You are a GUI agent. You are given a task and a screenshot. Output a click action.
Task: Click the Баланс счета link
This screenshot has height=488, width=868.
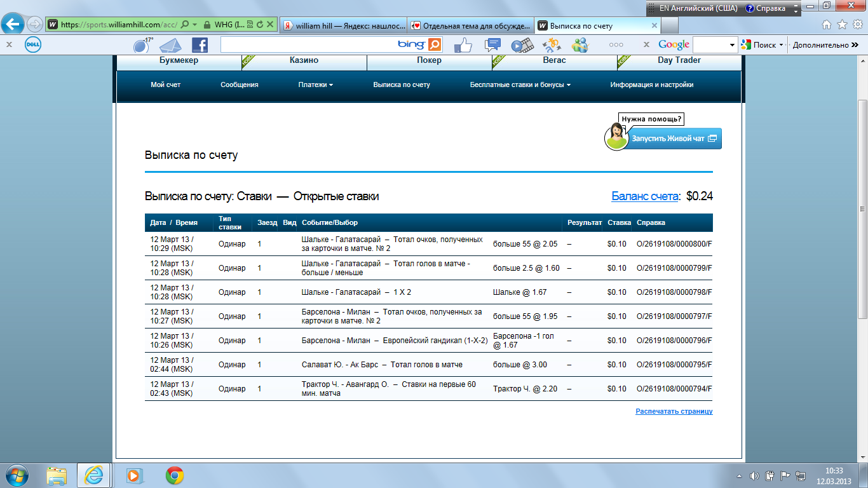coord(644,196)
